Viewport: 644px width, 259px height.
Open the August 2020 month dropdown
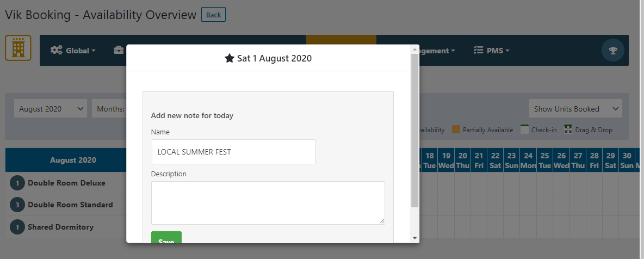(51, 109)
